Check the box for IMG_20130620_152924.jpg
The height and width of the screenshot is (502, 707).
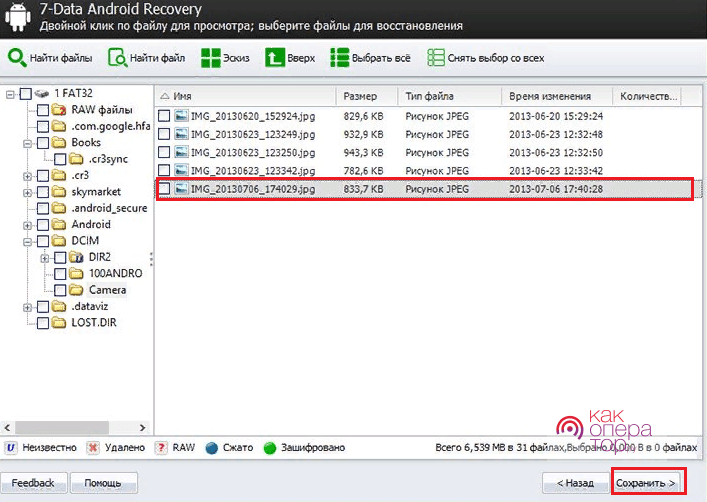point(164,116)
